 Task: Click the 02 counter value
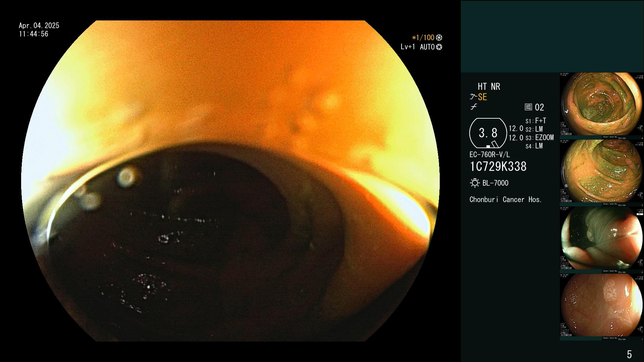pos(539,108)
